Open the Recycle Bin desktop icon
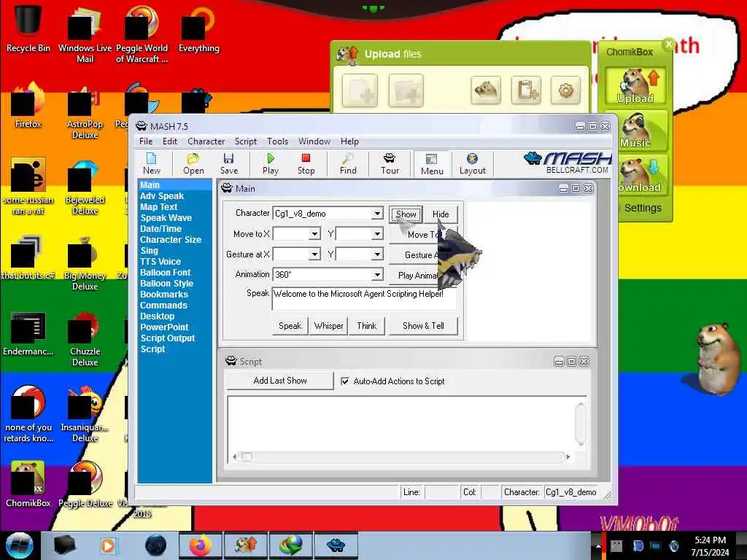The image size is (747, 560). click(28, 28)
